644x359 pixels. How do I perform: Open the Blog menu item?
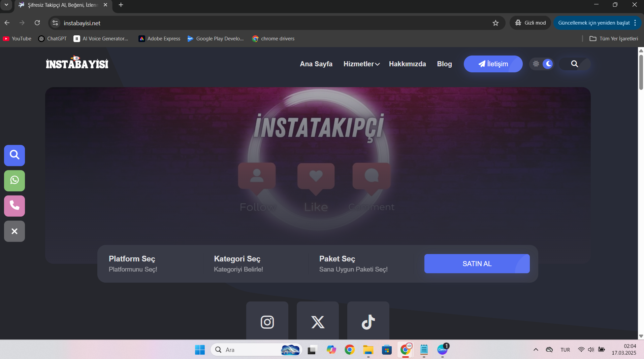point(444,64)
